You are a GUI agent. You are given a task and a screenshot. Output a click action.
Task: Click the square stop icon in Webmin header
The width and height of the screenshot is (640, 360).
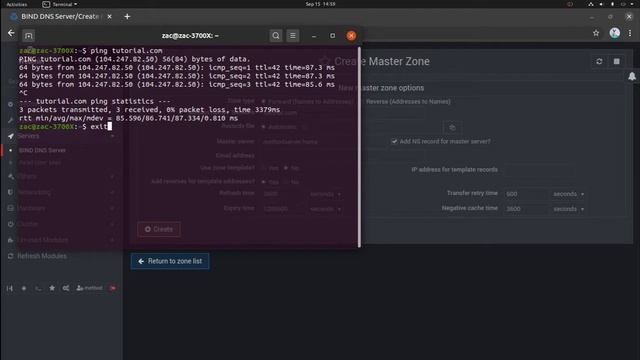pyautogui.click(x=616, y=62)
